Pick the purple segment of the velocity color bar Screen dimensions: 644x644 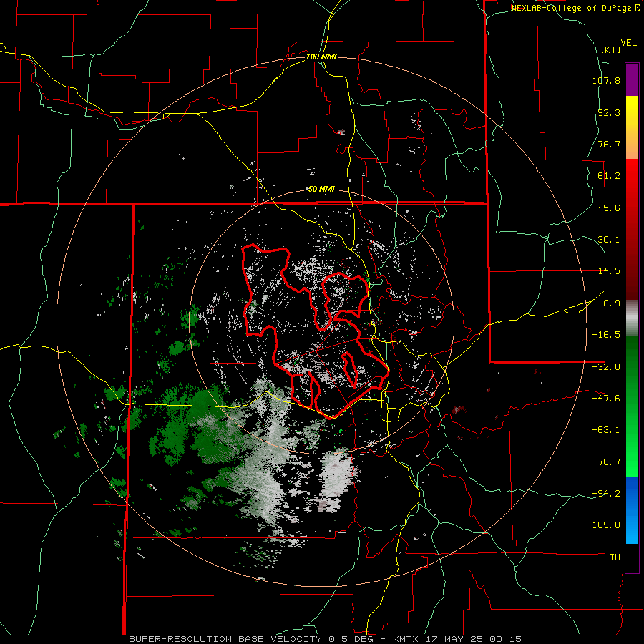click(632, 79)
